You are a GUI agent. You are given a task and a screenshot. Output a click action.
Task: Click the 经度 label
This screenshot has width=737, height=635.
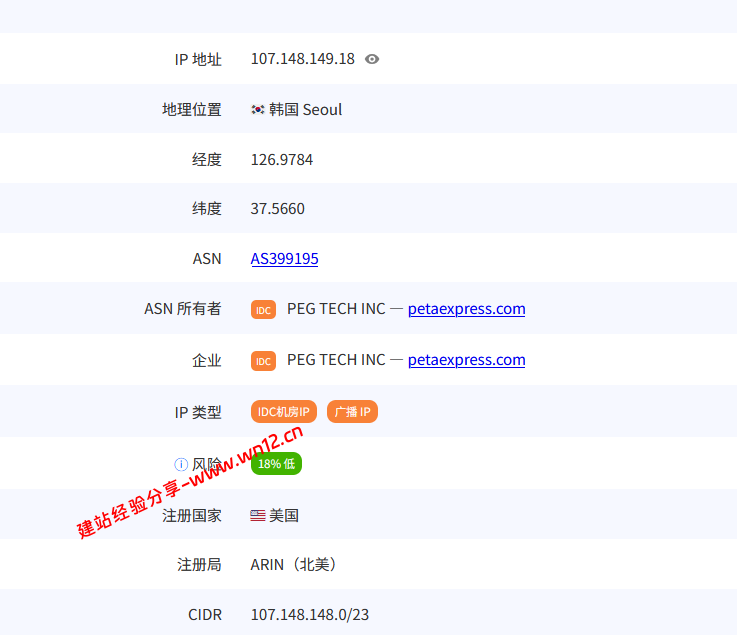click(x=207, y=160)
